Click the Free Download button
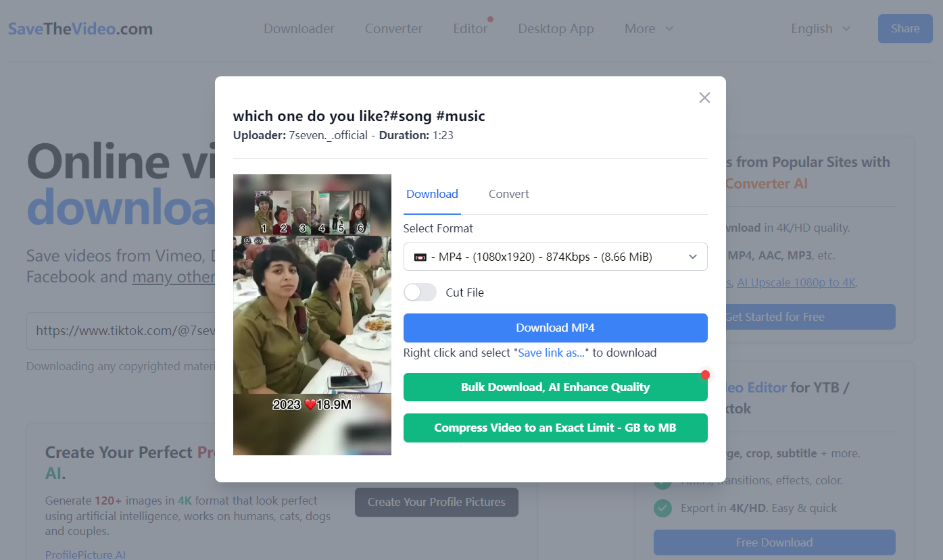 775,542
